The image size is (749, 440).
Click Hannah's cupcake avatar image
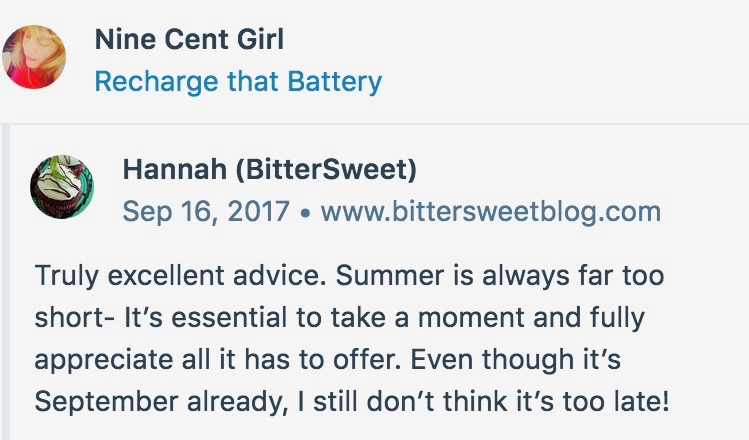[63, 187]
